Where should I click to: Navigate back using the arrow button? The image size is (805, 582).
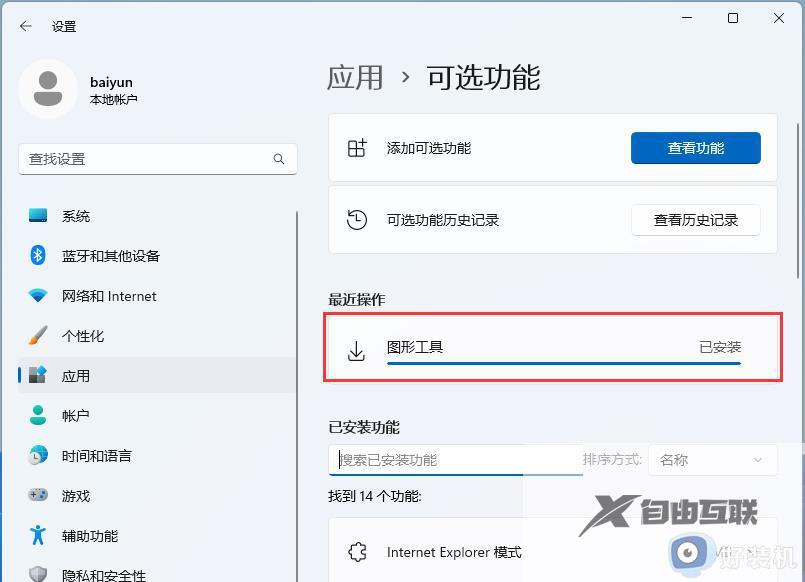coord(24,26)
